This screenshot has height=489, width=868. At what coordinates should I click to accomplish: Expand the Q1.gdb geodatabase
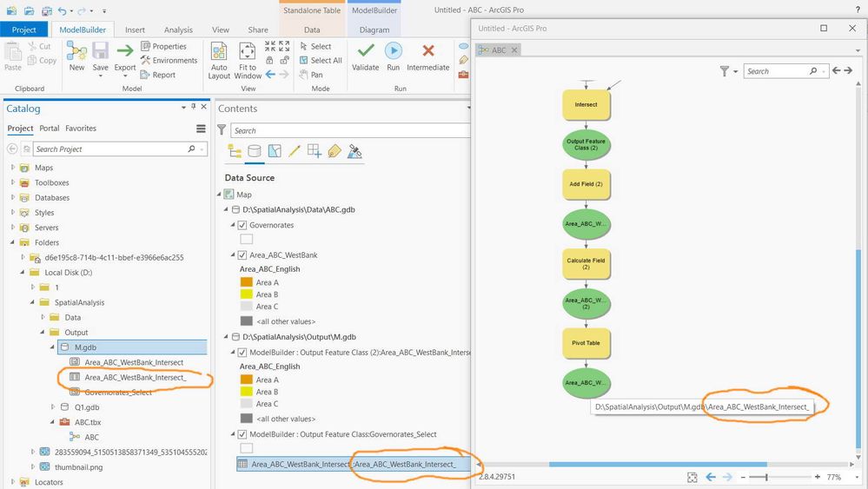[53, 406]
